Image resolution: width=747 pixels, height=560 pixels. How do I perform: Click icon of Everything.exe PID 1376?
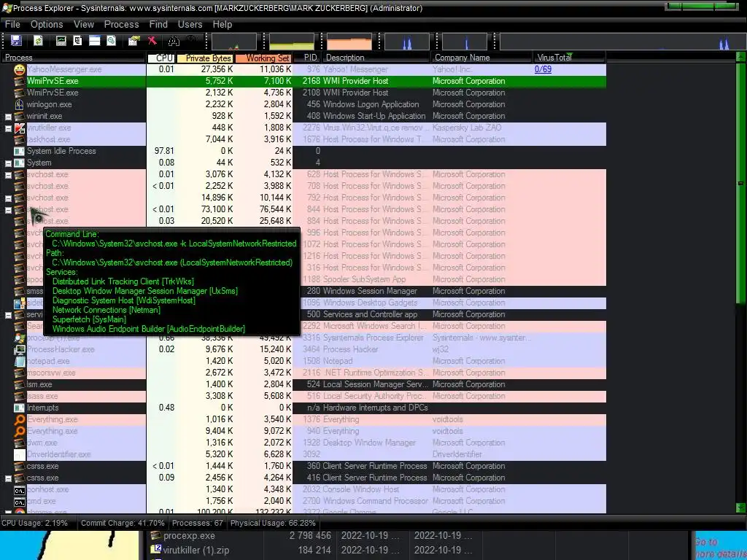pos(20,419)
